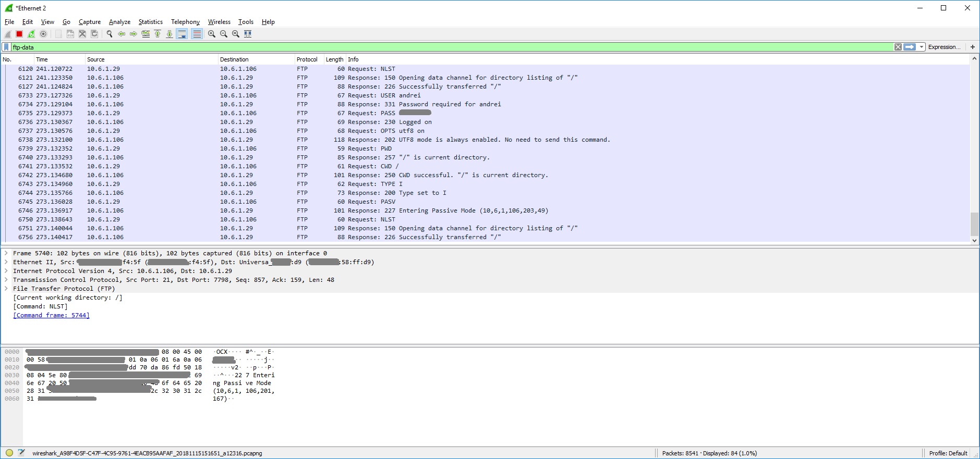
Task: Expand the Frame 5740 tree node
Action: click(6, 253)
